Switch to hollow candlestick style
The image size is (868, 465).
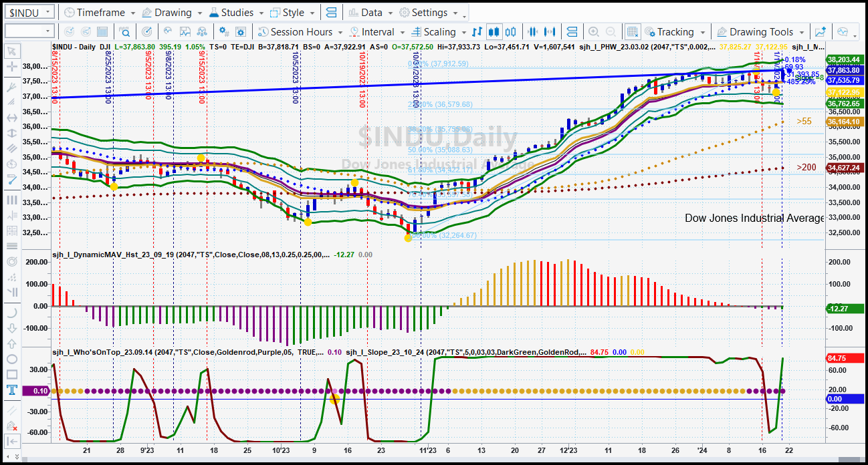point(512,31)
